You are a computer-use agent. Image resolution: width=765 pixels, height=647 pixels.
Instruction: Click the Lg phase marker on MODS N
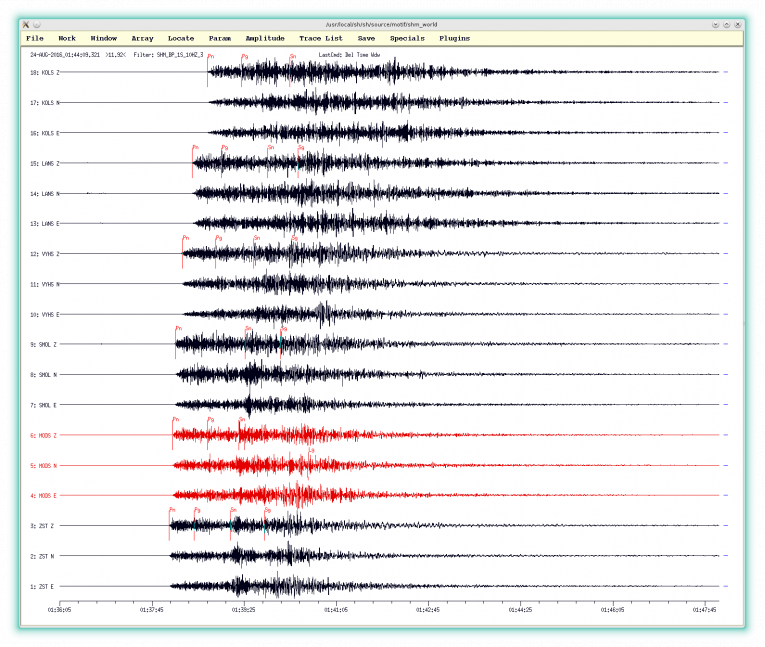311,451
